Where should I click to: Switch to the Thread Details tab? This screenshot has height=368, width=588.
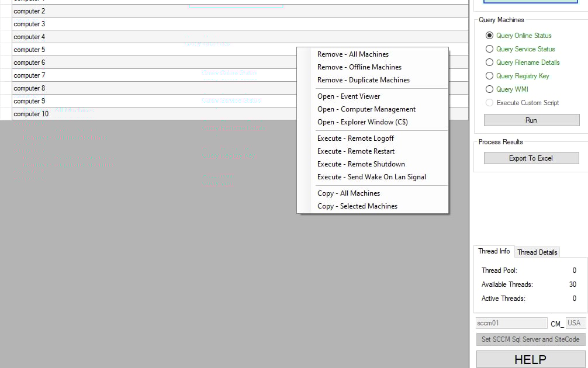537,252
